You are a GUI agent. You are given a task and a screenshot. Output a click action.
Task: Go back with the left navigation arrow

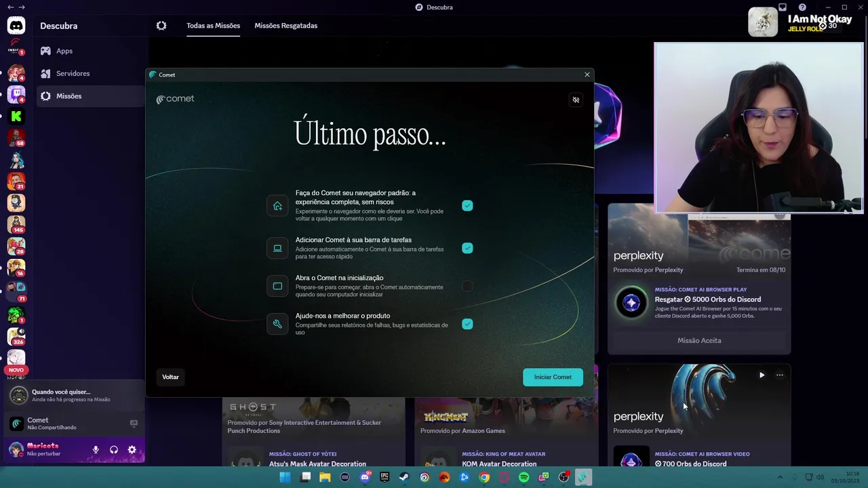pyautogui.click(x=10, y=7)
